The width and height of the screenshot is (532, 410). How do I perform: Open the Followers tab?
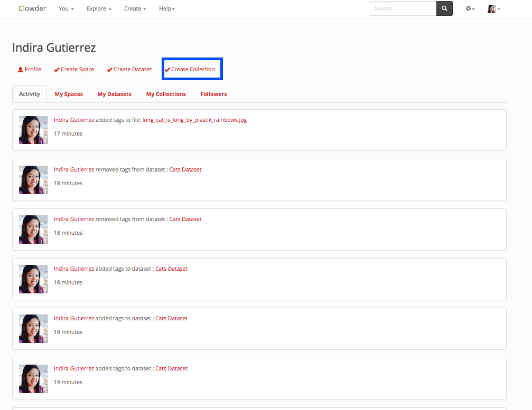click(213, 94)
